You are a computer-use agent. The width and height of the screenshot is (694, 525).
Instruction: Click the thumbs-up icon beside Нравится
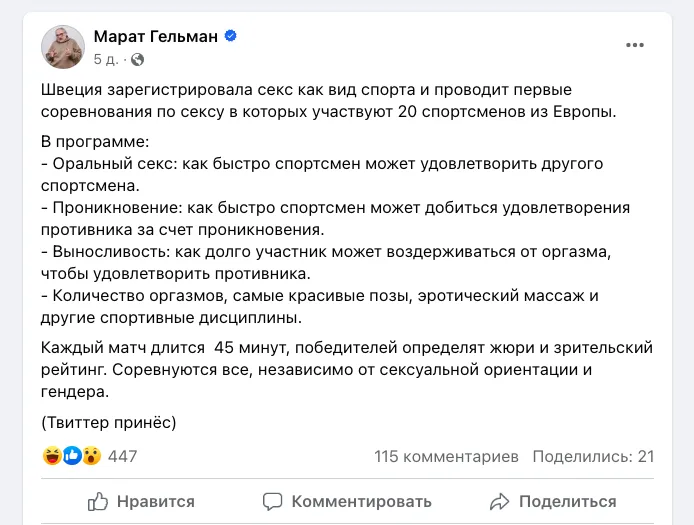point(98,500)
